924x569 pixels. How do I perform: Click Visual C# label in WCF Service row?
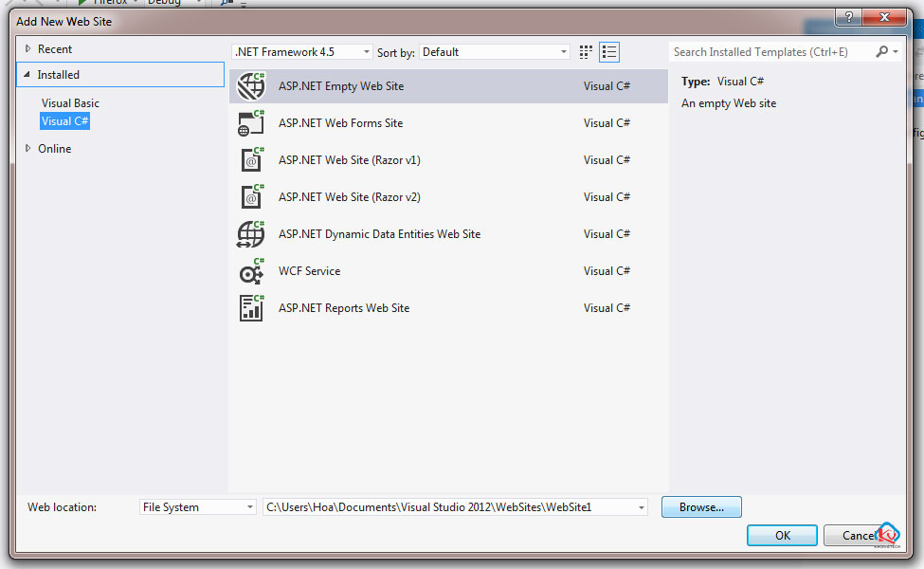point(607,271)
